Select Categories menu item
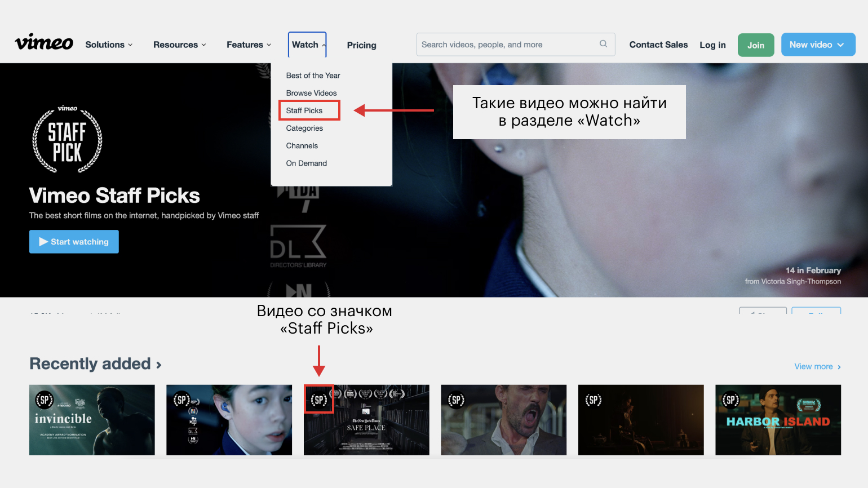 (x=304, y=128)
